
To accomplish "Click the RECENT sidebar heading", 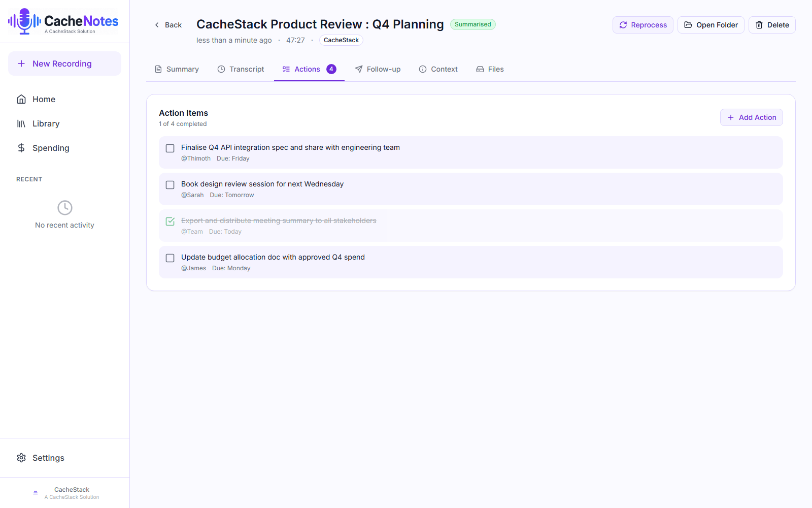I will pos(29,179).
